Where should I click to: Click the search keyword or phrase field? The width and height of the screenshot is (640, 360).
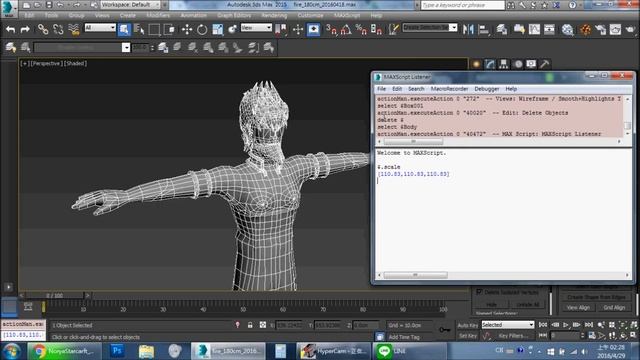pos(462,5)
